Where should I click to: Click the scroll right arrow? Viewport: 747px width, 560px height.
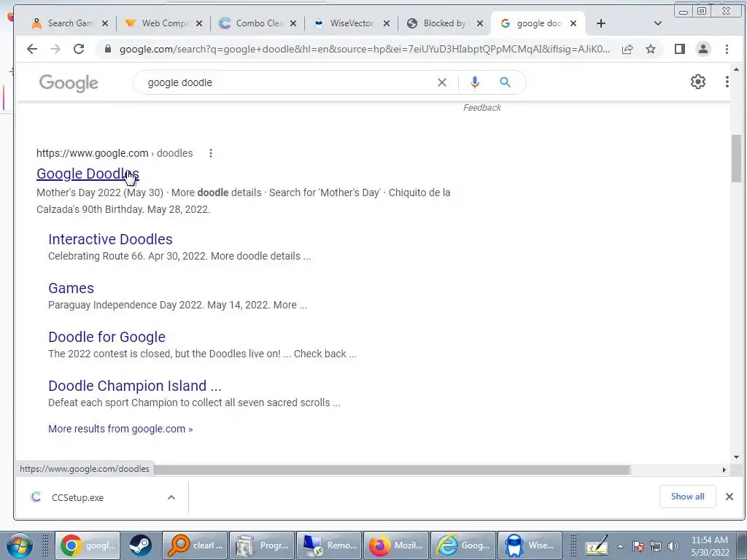coord(724,470)
